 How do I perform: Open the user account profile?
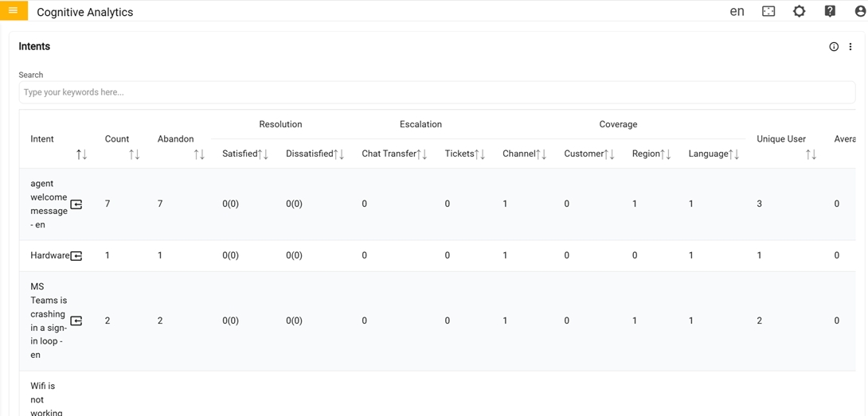pos(860,11)
